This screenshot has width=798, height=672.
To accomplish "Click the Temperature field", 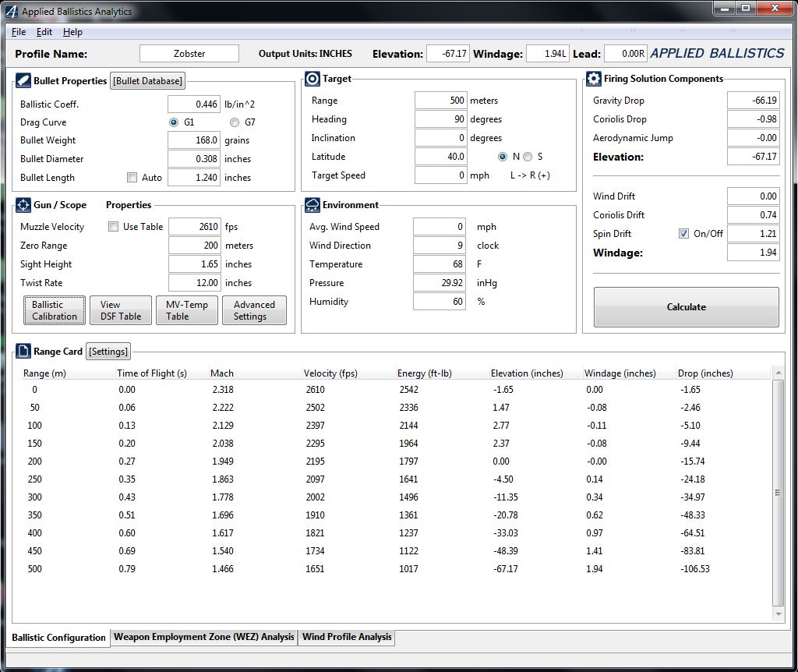I will point(440,263).
